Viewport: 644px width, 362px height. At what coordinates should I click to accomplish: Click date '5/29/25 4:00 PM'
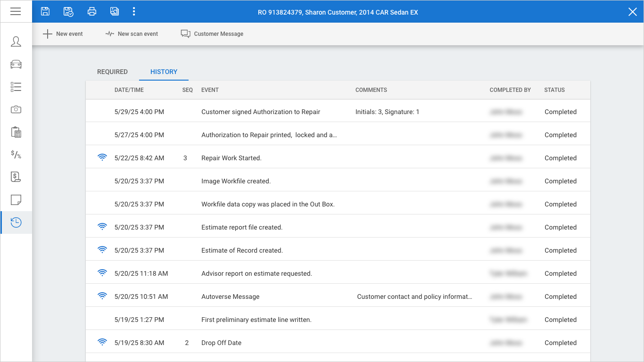pyautogui.click(x=140, y=112)
